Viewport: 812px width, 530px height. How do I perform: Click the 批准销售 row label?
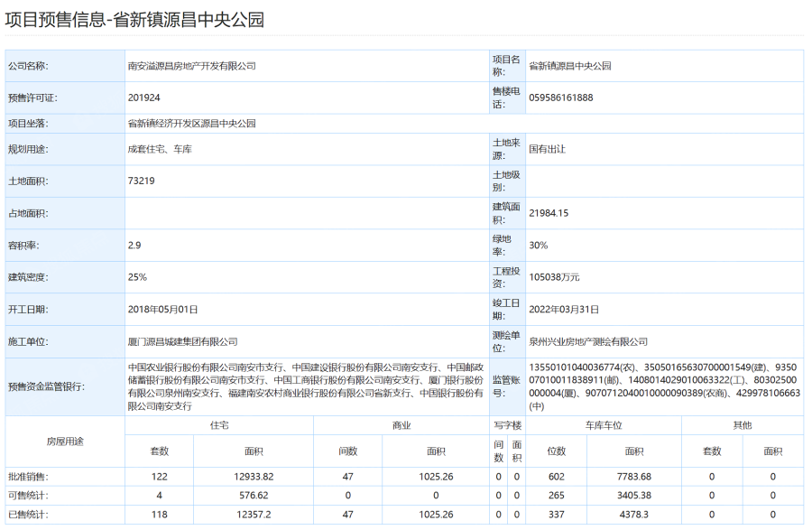point(28,477)
